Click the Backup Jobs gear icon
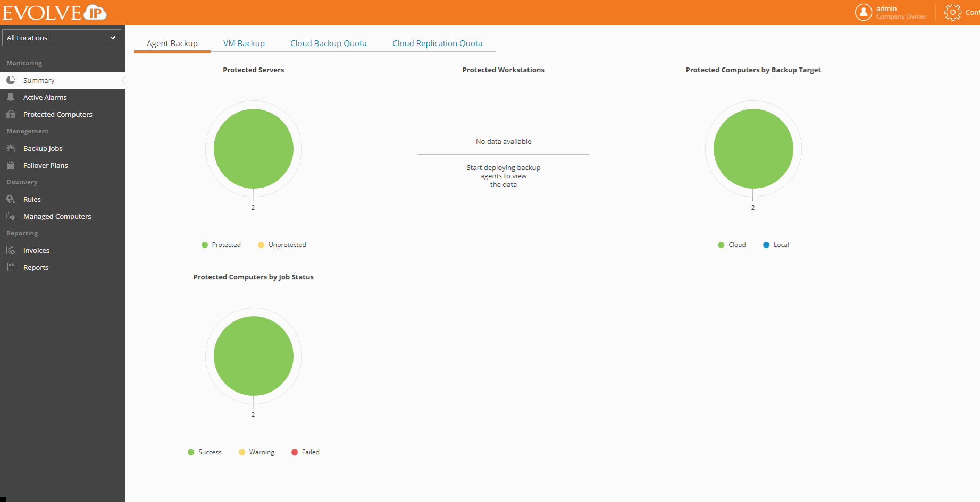The width and height of the screenshot is (980, 502). (11, 148)
